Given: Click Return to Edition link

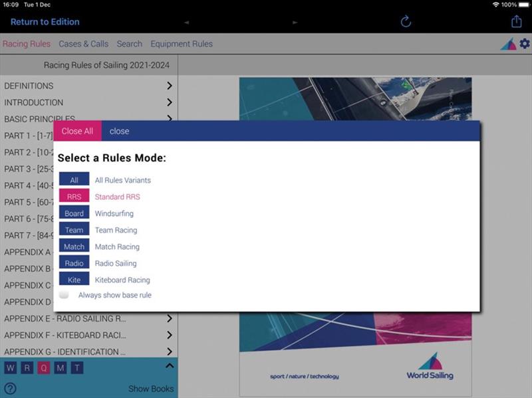Looking at the screenshot, I should 45,22.
